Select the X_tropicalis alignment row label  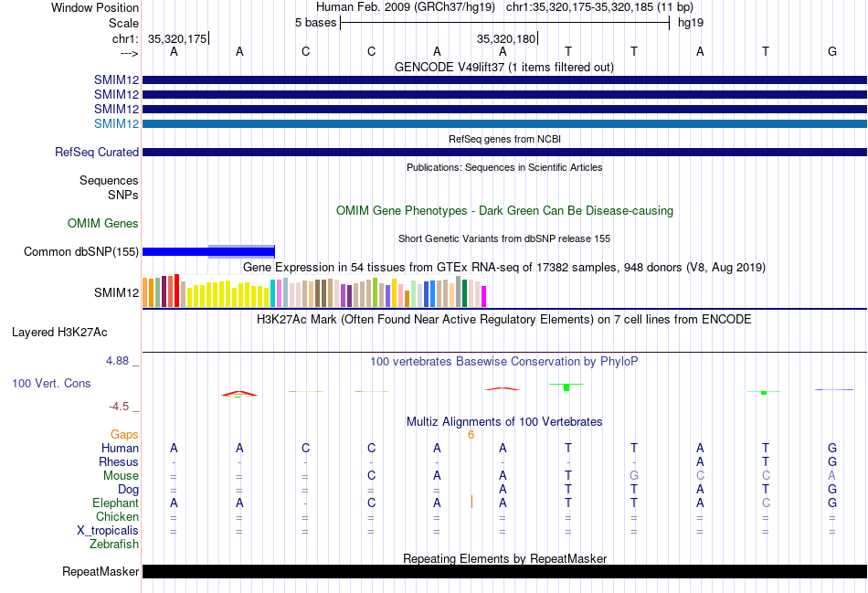108,531
